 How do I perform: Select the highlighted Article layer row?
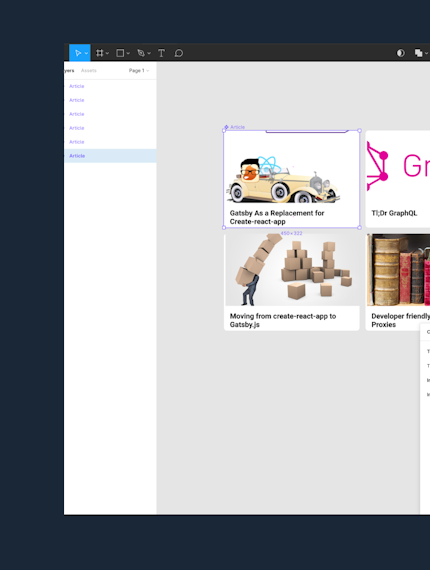coord(110,156)
